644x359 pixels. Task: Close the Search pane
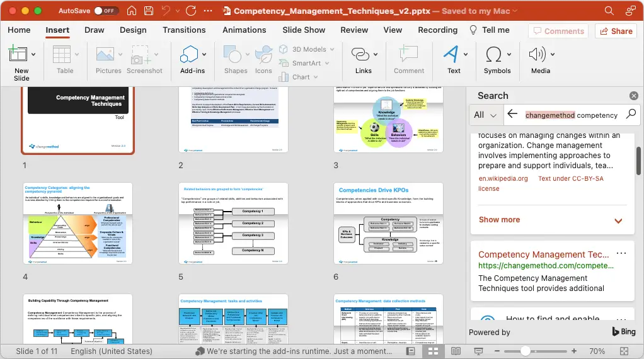click(x=634, y=96)
